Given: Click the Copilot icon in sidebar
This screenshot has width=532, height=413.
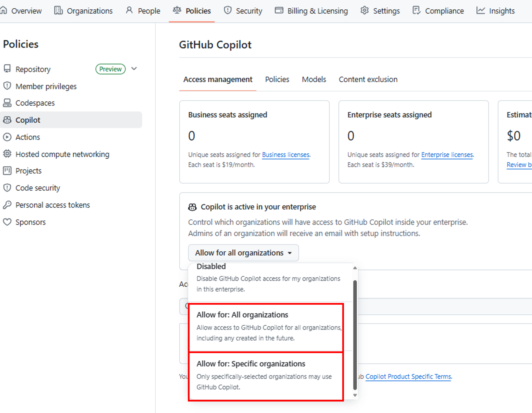Looking at the screenshot, I should click(7, 120).
